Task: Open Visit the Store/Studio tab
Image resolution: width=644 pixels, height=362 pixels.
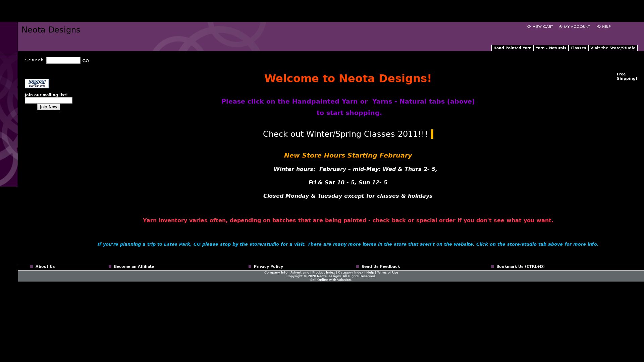Action: point(612,48)
